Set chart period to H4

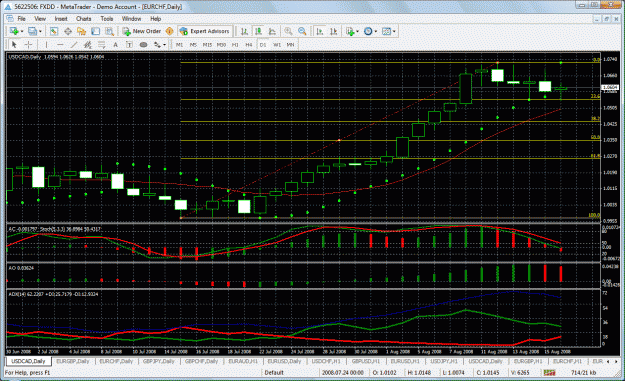(249, 45)
